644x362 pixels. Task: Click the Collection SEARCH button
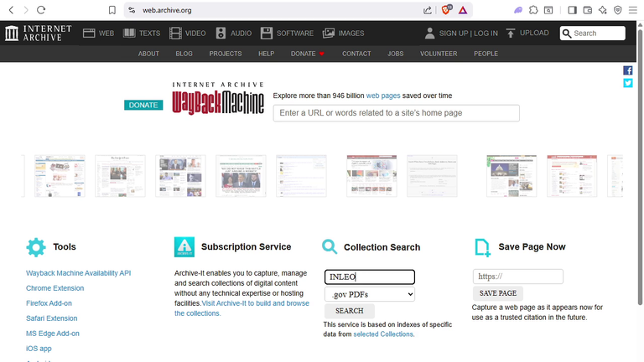350,311
